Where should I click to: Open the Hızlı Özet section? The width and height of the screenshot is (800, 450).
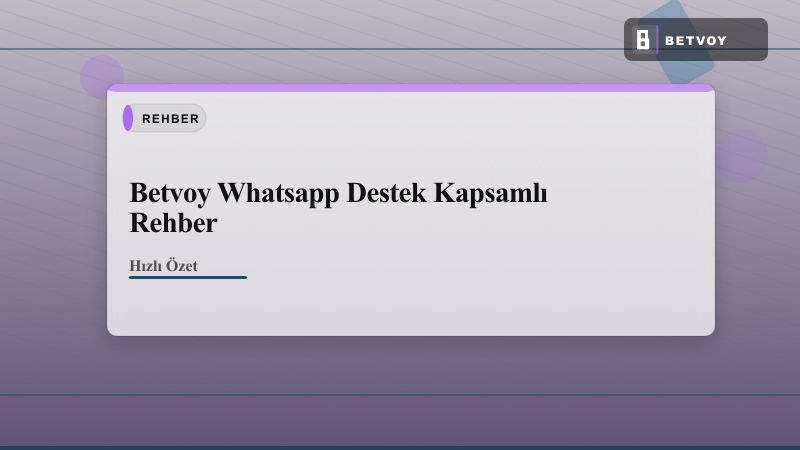click(163, 266)
